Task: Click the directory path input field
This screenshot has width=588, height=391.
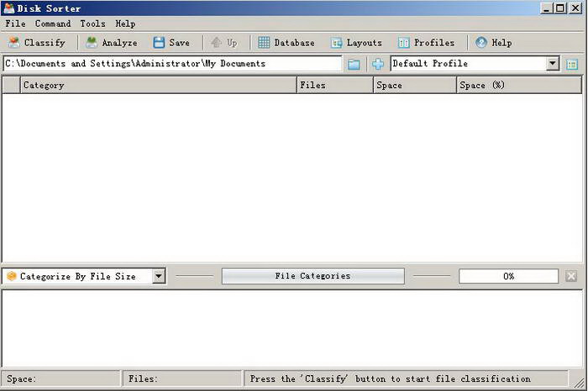Action: (x=172, y=64)
